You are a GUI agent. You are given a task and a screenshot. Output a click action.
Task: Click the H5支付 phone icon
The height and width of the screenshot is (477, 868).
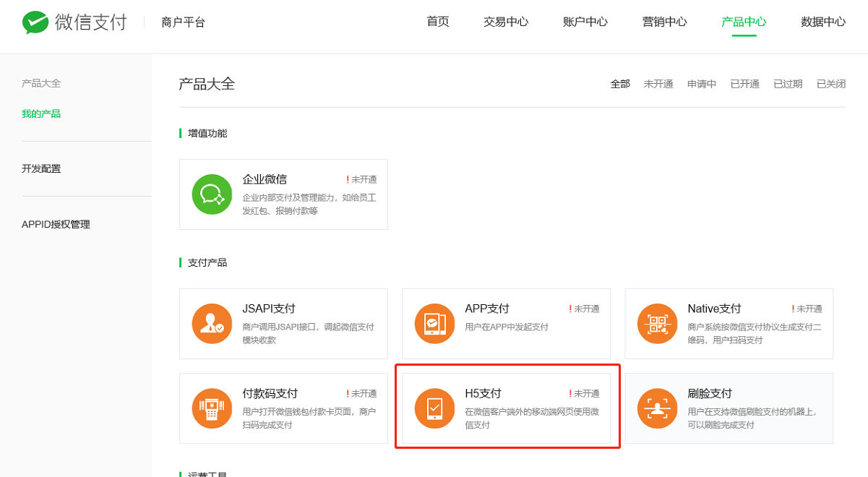pos(434,408)
